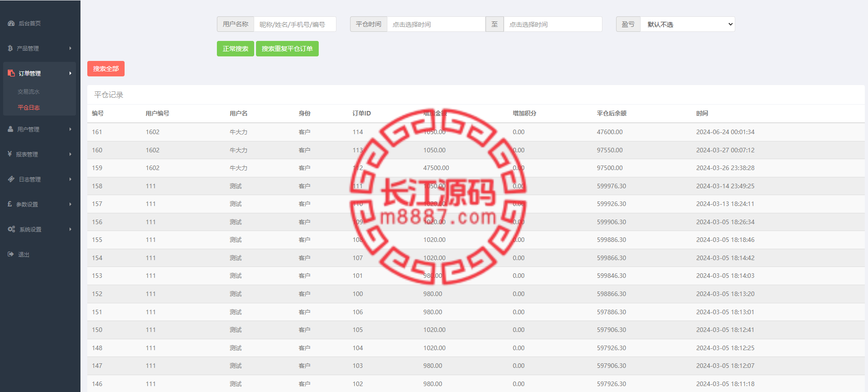
Task: Click the 时间 column header
Action: point(702,113)
